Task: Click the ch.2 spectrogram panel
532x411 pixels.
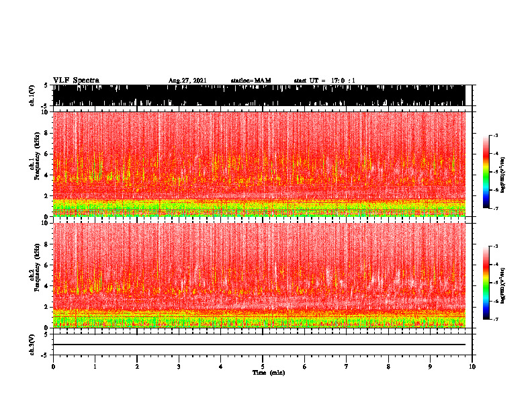Action: pos(259,275)
